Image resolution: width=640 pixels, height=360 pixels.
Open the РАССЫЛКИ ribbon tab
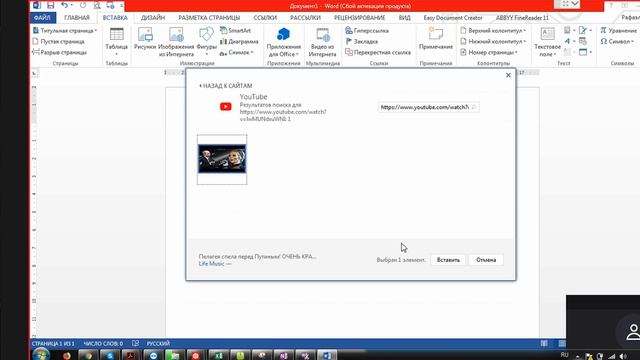305,18
